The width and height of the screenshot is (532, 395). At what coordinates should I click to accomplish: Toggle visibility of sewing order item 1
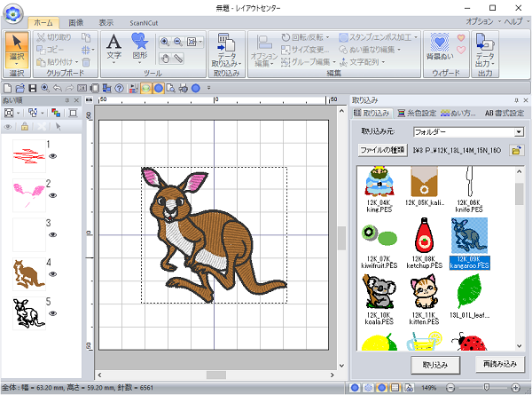coord(53,157)
